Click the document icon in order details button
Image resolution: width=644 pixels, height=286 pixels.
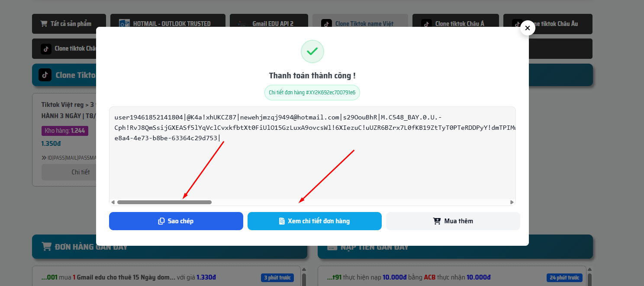click(x=282, y=221)
